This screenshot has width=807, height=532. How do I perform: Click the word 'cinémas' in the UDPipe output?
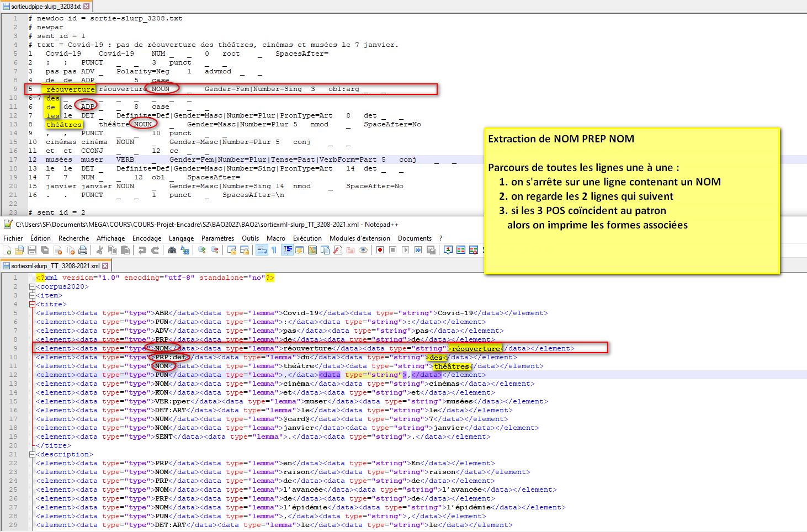[61, 142]
